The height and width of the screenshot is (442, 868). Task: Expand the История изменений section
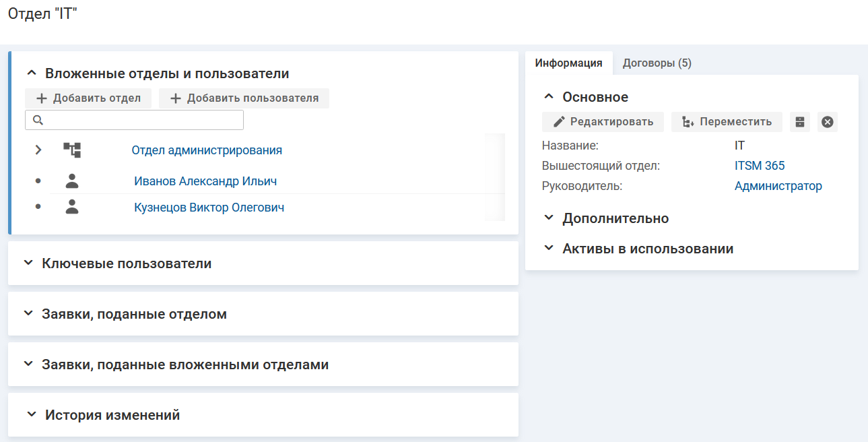(31, 415)
